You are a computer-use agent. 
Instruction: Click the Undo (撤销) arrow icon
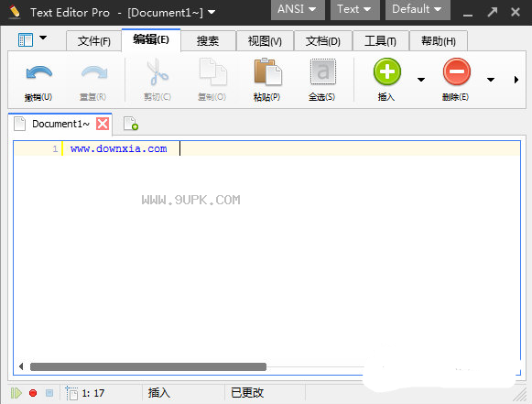tap(39, 72)
